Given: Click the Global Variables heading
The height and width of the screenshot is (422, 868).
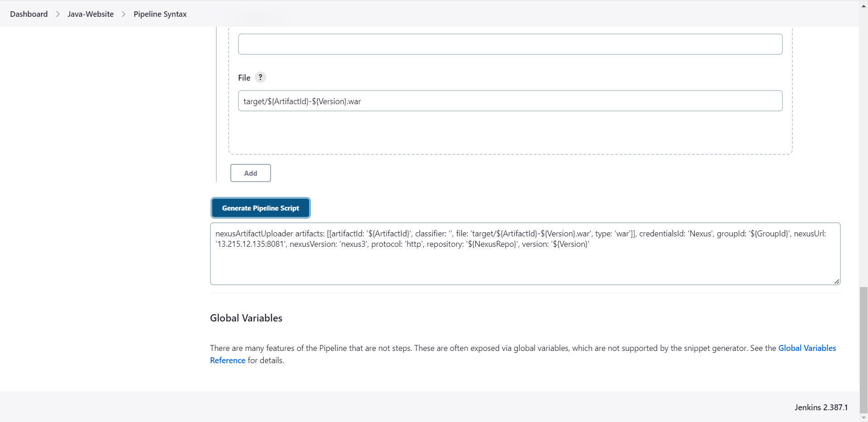Looking at the screenshot, I should pyautogui.click(x=246, y=318).
